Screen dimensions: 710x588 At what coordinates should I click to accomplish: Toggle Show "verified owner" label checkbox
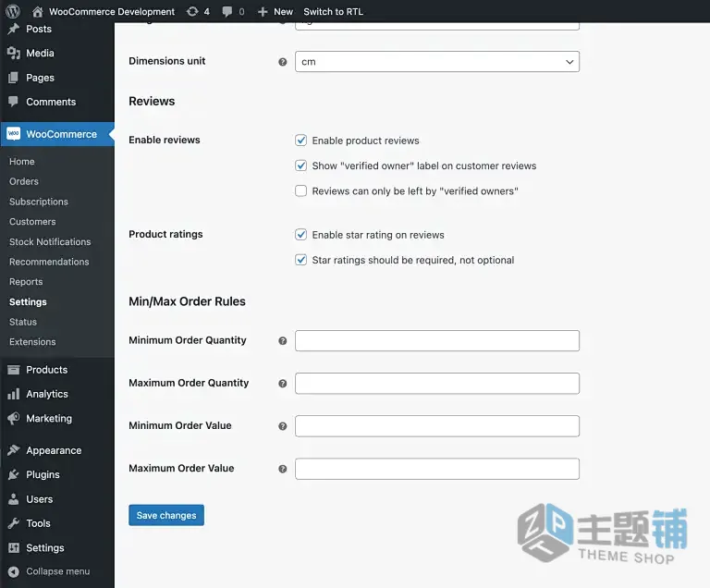300,165
